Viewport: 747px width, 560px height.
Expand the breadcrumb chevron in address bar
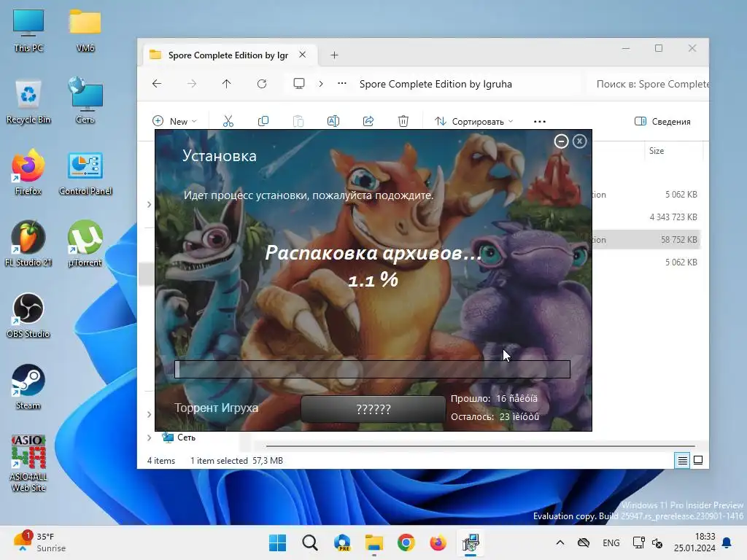[321, 84]
